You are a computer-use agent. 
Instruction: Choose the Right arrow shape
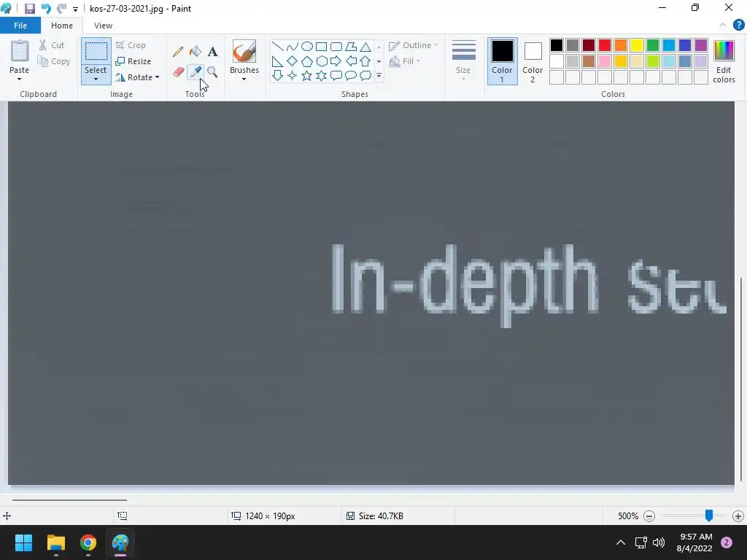pyautogui.click(x=336, y=61)
